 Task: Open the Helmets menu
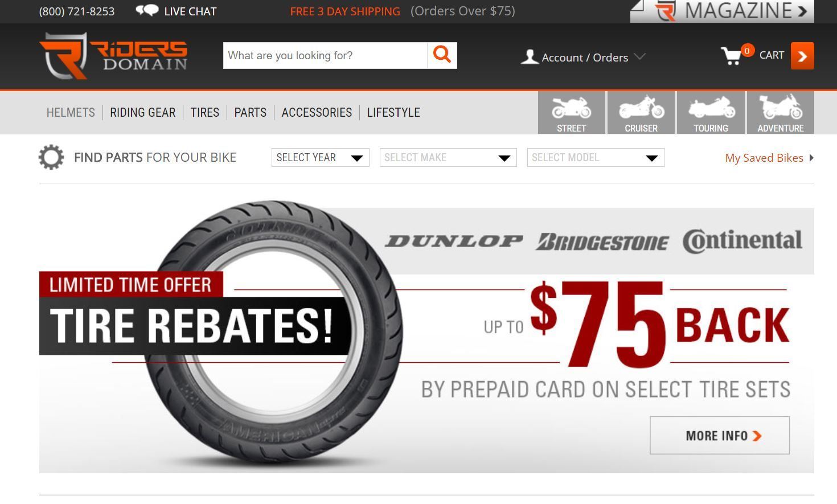pos(71,113)
